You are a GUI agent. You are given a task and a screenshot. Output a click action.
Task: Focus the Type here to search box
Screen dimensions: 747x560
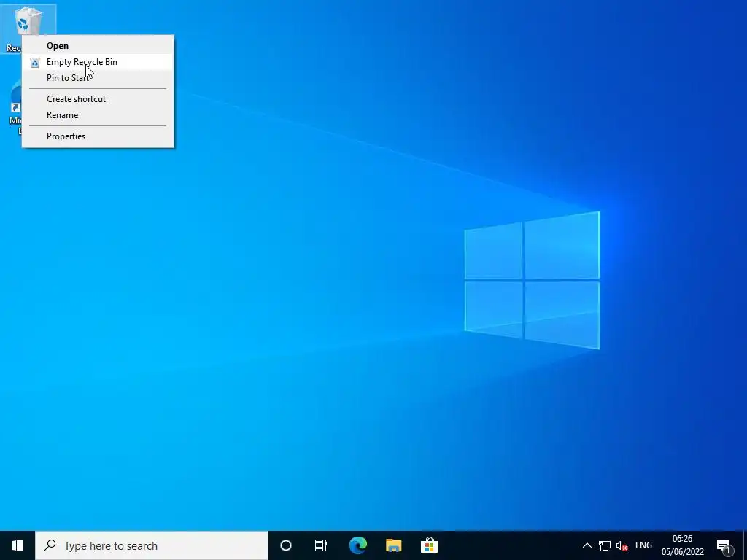152,545
